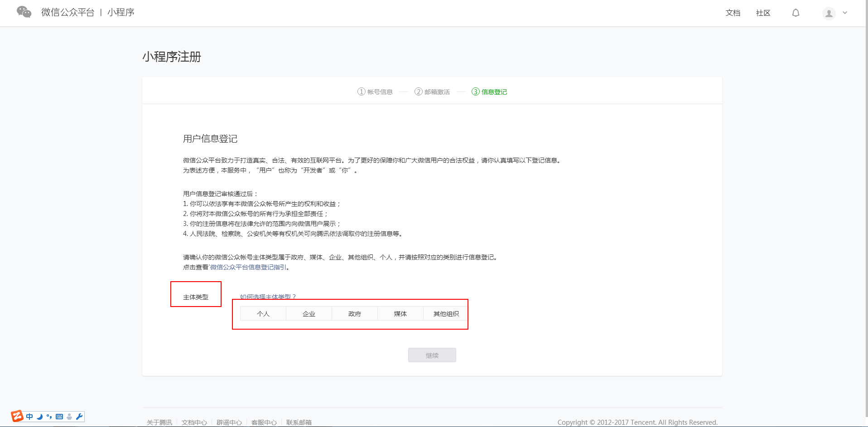This screenshot has height=427, width=868.
Task: Click the orange Sogou IME logo
Action: 17,416
